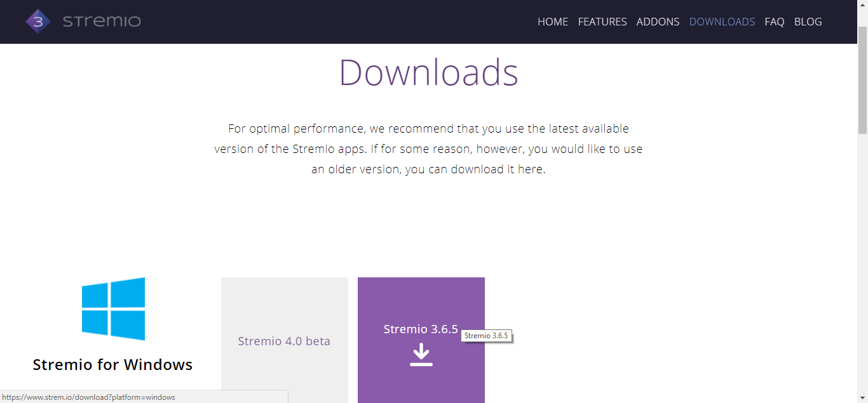
Task: Click the Stremio 3.6.5 download arrow icon
Action: pos(421,354)
